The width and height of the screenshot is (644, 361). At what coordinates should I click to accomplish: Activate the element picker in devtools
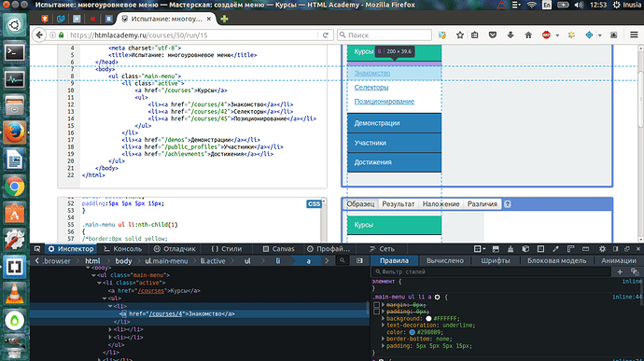(x=37, y=249)
